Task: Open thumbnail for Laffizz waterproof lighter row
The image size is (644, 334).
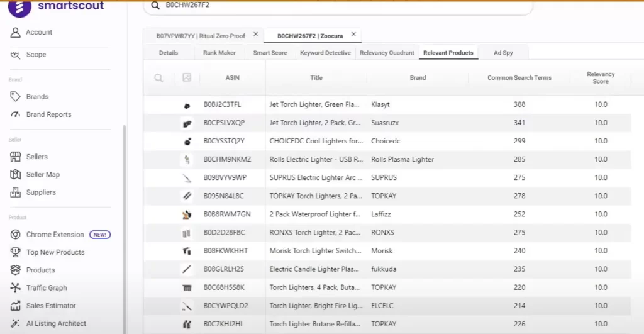Action: 187,214
